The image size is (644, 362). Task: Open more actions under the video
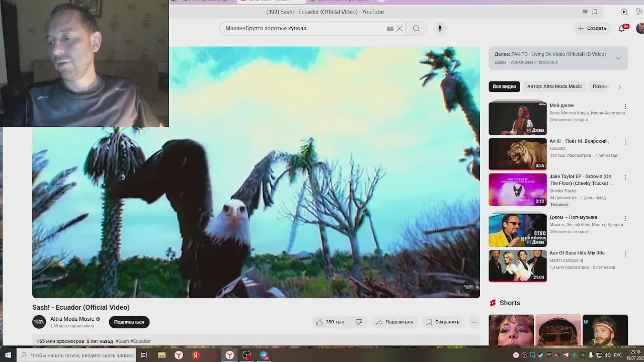click(x=474, y=322)
